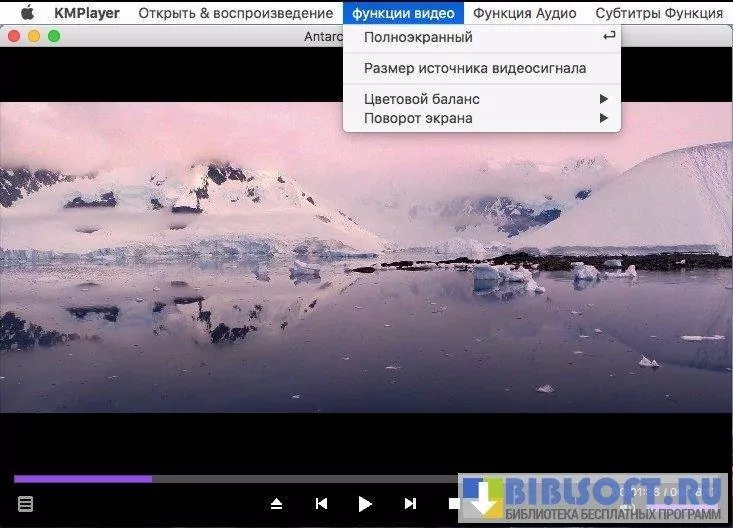Click the eject/open file button
The width and height of the screenshot is (733, 528).
click(x=277, y=504)
